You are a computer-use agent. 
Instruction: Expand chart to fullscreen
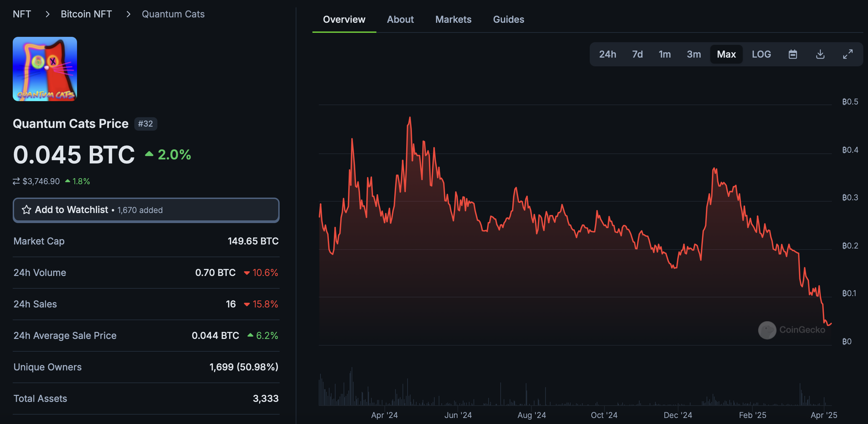pyautogui.click(x=848, y=54)
